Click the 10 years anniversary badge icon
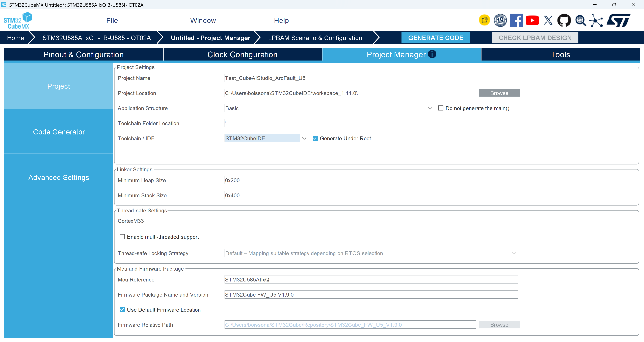The image size is (644, 342). (x=500, y=20)
